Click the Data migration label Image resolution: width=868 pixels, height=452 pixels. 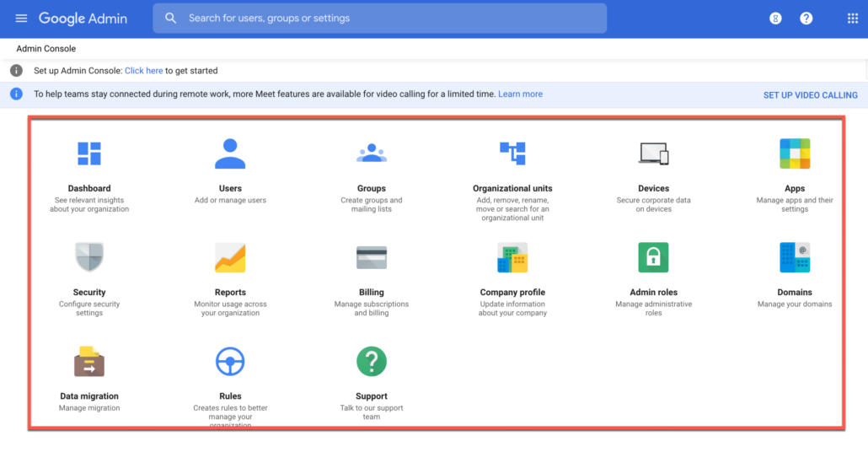pos(89,396)
